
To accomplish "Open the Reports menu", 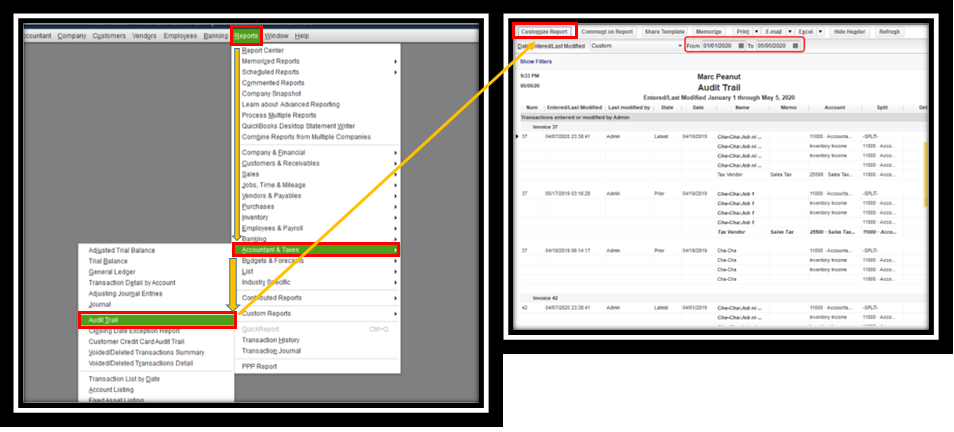I will (246, 36).
